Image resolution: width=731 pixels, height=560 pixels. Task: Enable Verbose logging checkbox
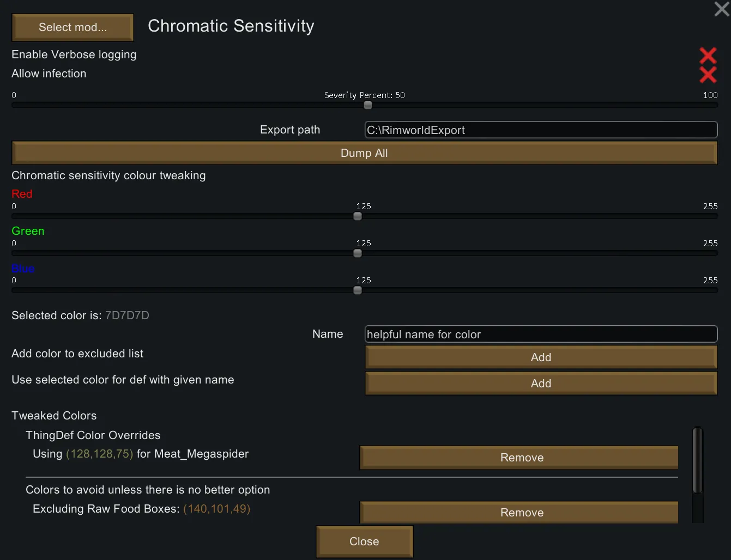tap(708, 55)
